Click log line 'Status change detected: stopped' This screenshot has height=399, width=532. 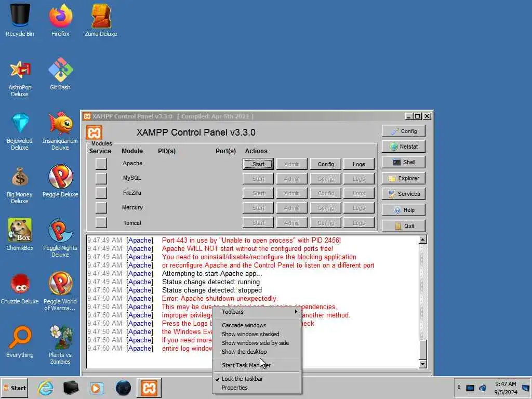(x=212, y=290)
